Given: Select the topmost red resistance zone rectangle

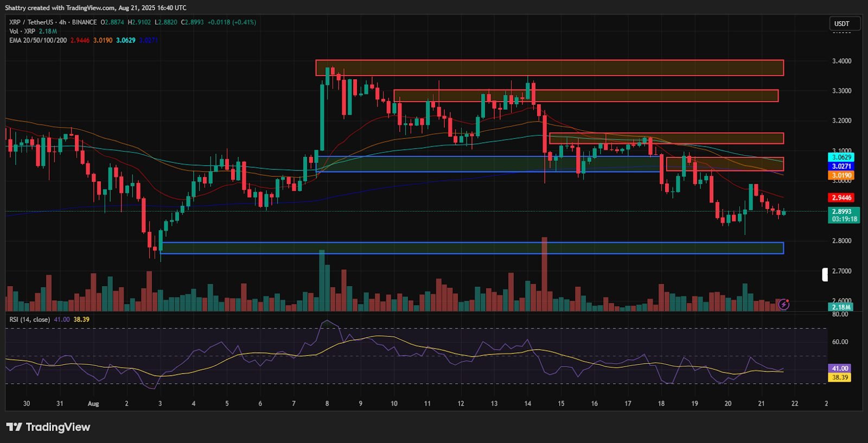Looking at the screenshot, I should point(549,68).
